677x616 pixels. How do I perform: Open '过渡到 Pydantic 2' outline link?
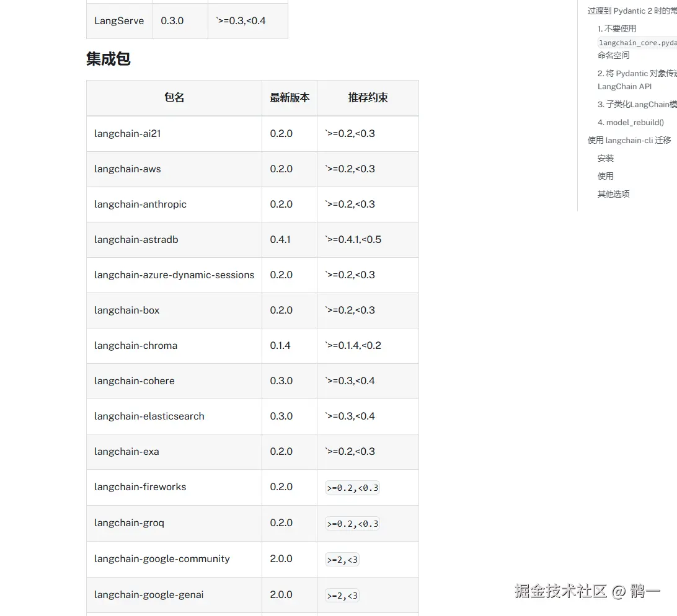click(632, 11)
